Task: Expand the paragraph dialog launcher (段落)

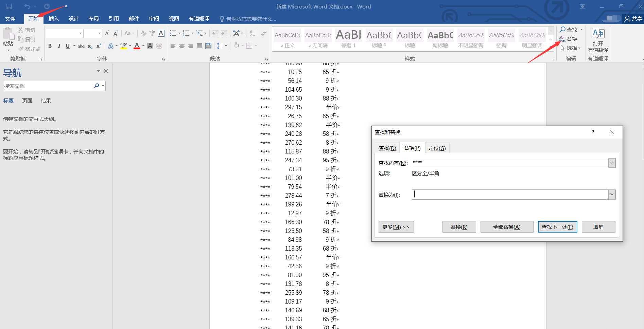Action: [x=266, y=59]
